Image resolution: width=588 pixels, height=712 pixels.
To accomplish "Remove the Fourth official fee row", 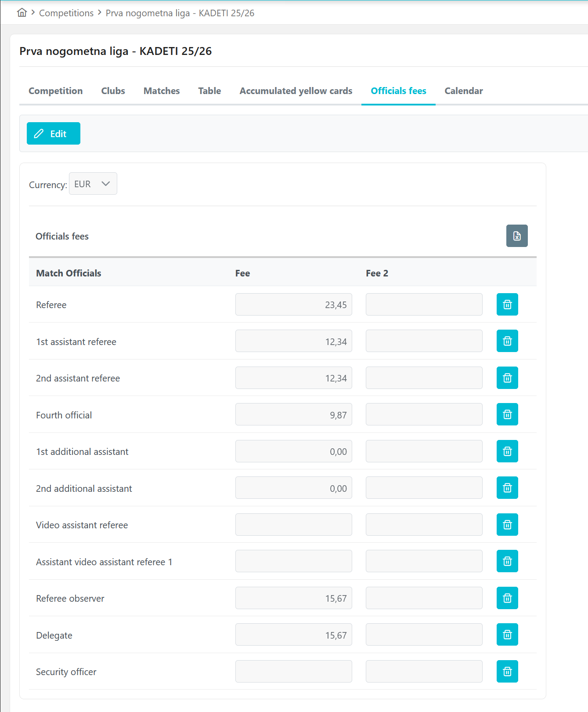I will [507, 414].
